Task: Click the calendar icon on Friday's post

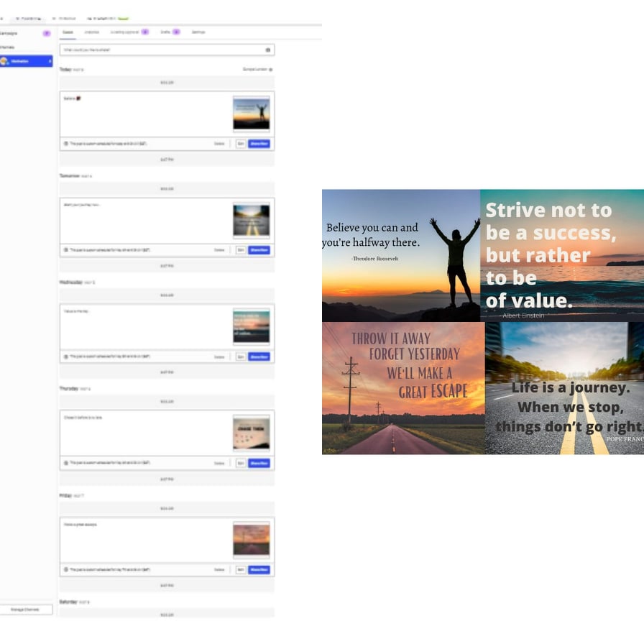Action: tap(65, 570)
